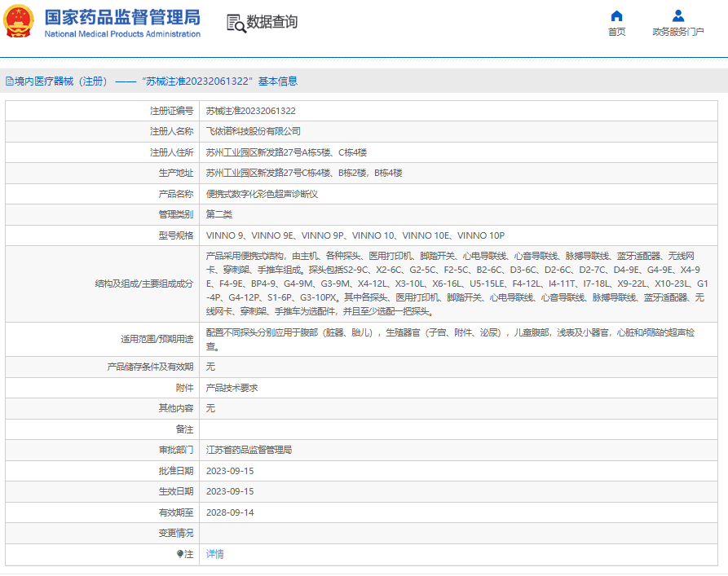This screenshot has width=728, height=576.
Task: Click the page heading 境内医疗器械（注册）基本信息
Action: [x=156, y=81]
